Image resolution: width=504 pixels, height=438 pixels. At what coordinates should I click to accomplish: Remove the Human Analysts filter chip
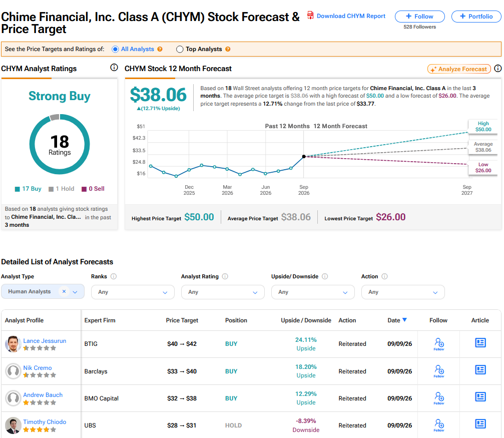point(64,291)
